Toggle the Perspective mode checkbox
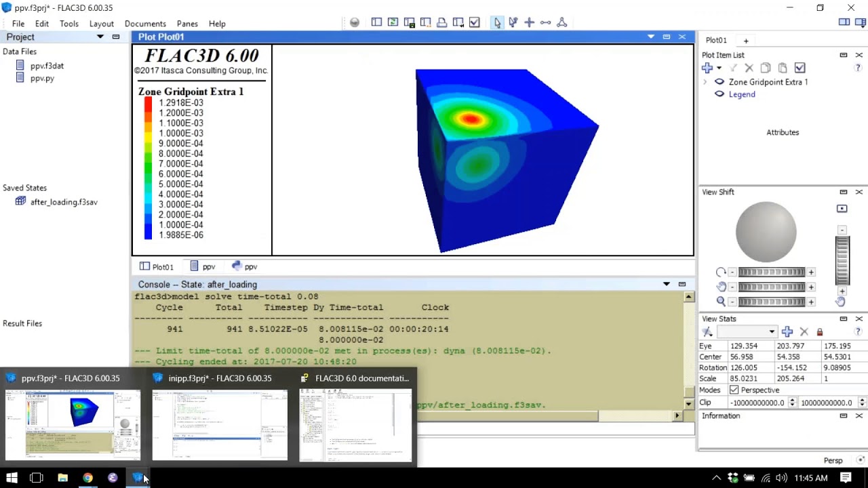 [x=734, y=390]
